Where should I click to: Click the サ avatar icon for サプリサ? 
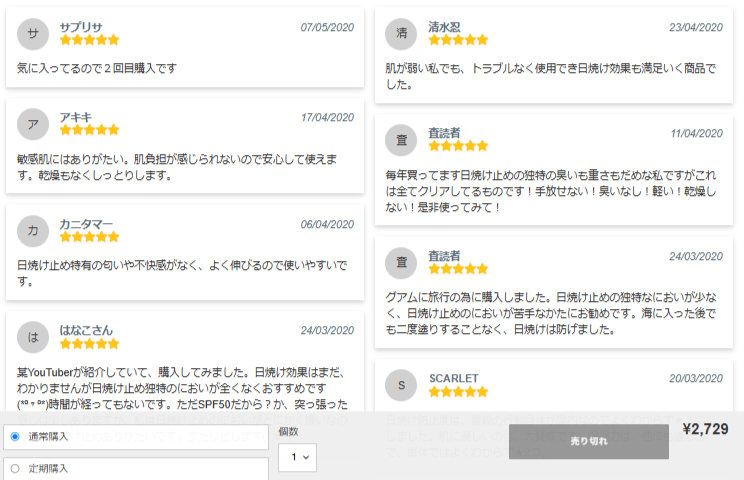click(33, 34)
